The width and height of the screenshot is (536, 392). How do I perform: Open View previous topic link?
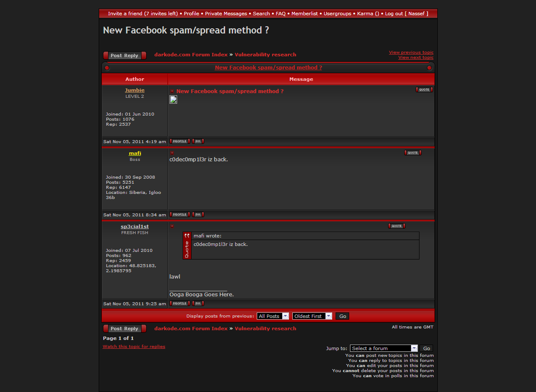(x=411, y=52)
